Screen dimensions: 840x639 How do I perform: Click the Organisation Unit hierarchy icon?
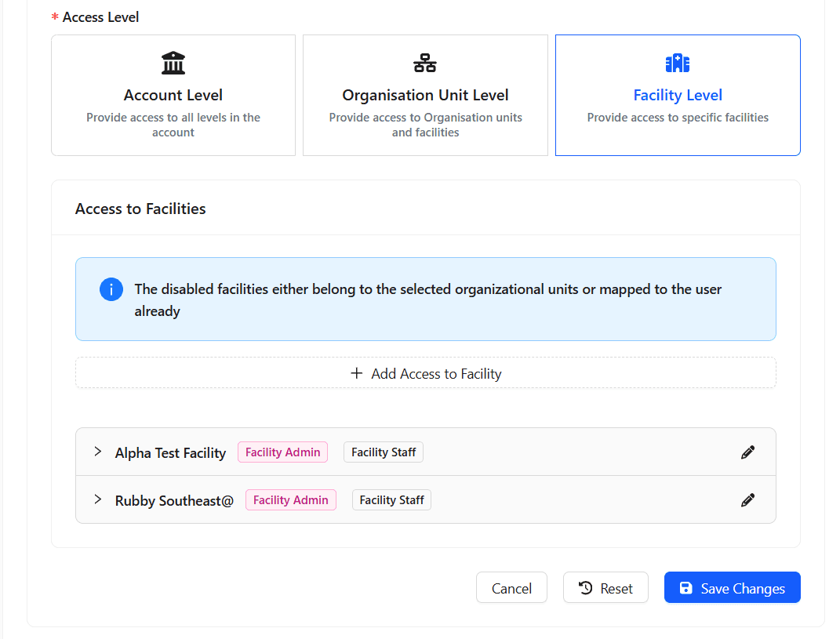click(x=425, y=63)
